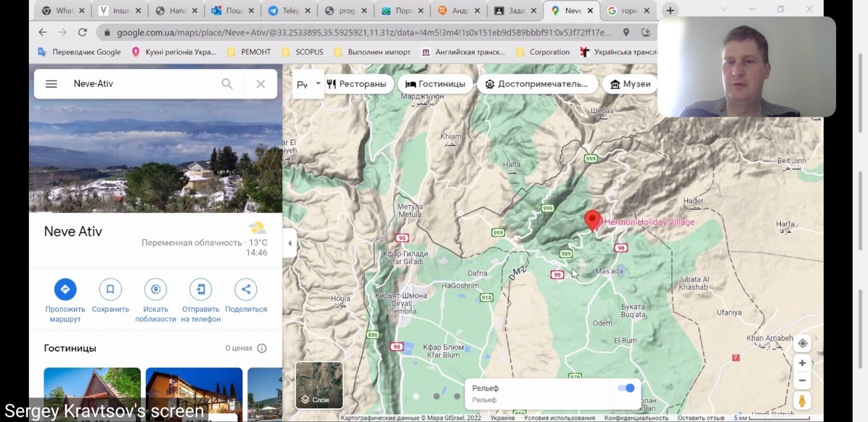Click the Искать поблизости icon
This screenshot has width=868, height=422.
pyautogui.click(x=156, y=289)
